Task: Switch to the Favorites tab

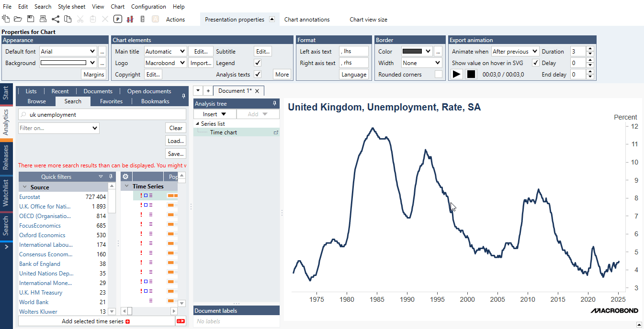Action: click(x=111, y=101)
